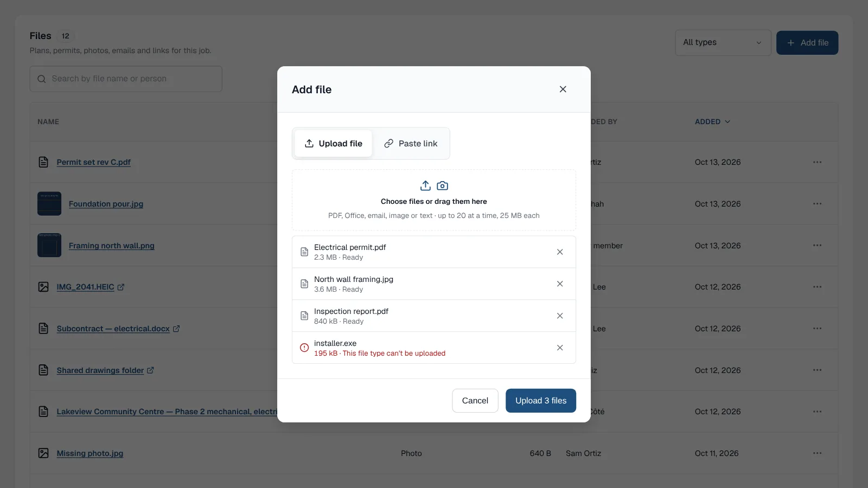Open Framing north wall.png link
This screenshot has width=868, height=488.
point(111,246)
